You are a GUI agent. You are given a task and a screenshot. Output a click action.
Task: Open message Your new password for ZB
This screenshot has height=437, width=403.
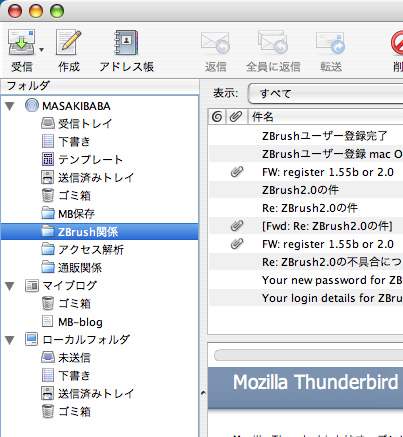point(332,280)
